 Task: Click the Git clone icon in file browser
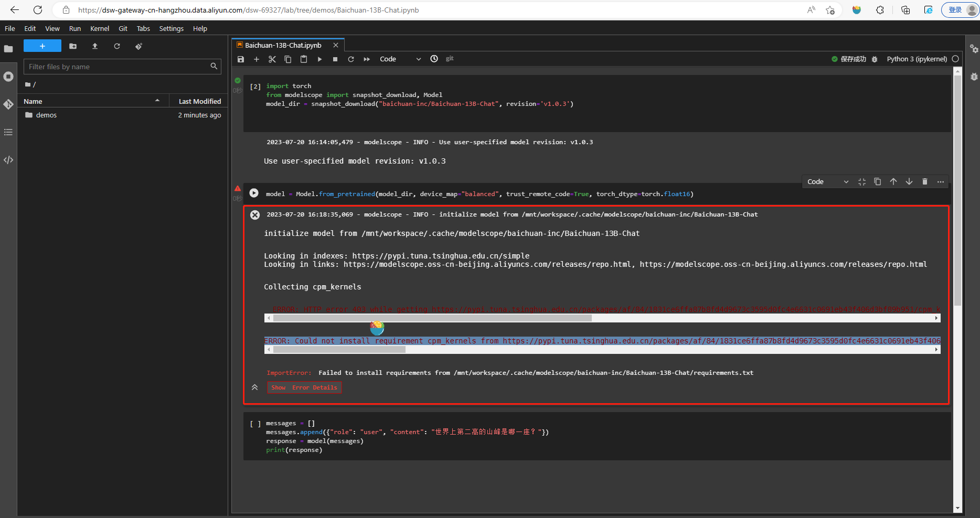[x=139, y=46]
